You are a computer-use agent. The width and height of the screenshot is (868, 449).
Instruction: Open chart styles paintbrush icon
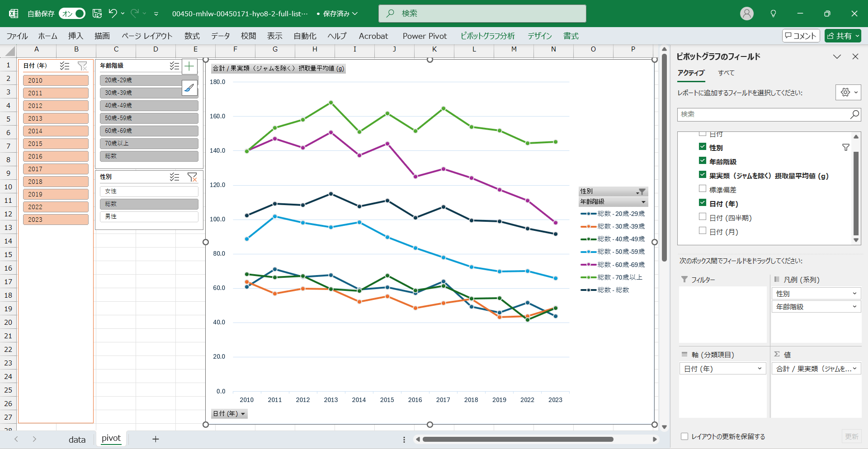click(x=189, y=88)
